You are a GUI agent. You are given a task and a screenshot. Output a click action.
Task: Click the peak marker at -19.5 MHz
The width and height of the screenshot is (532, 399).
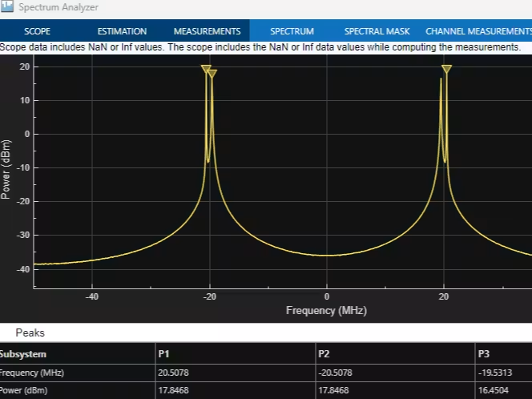pyautogui.click(x=212, y=73)
